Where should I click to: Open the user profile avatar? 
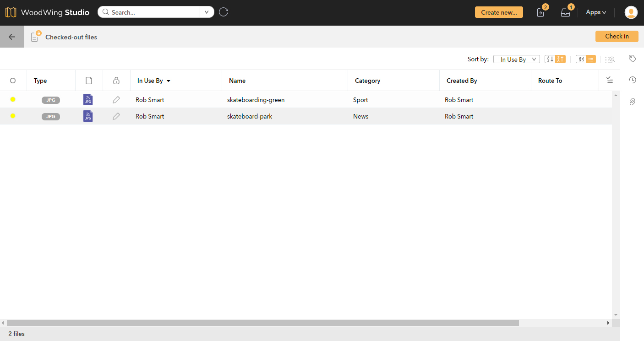pyautogui.click(x=631, y=12)
